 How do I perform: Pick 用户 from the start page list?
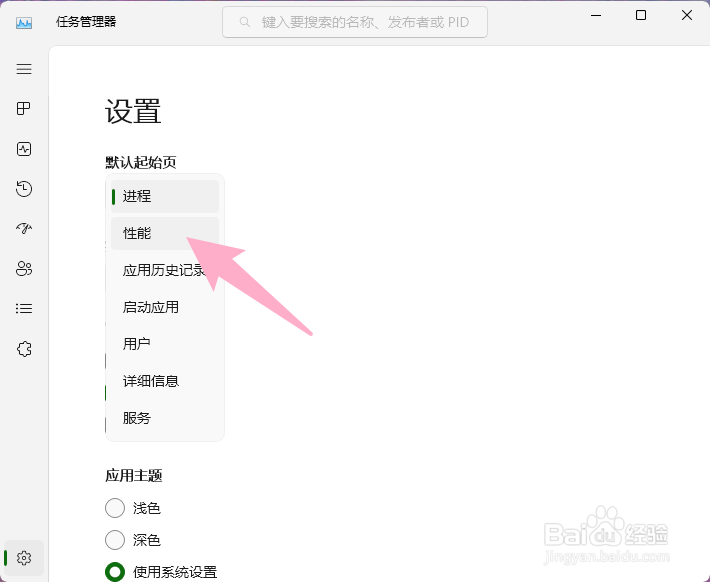tap(165, 344)
